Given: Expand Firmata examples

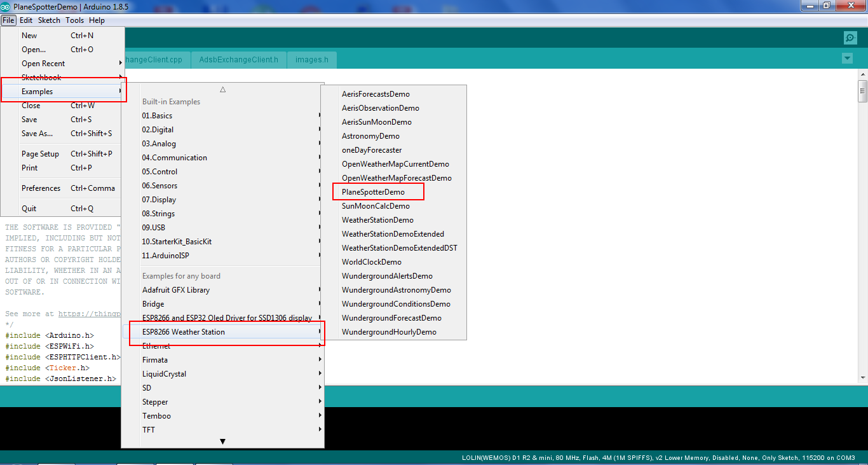Looking at the screenshot, I should [223, 360].
